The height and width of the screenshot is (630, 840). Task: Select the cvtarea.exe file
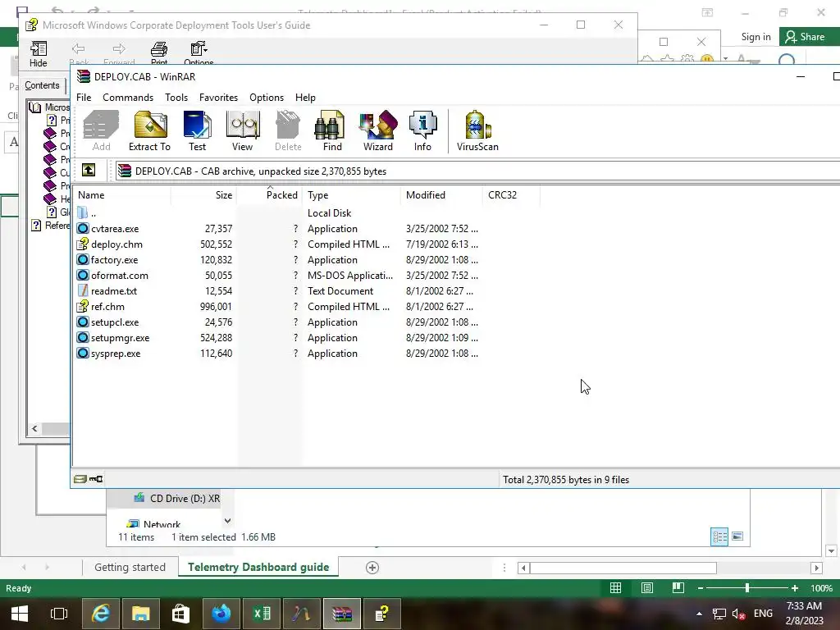tap(115, 229)
